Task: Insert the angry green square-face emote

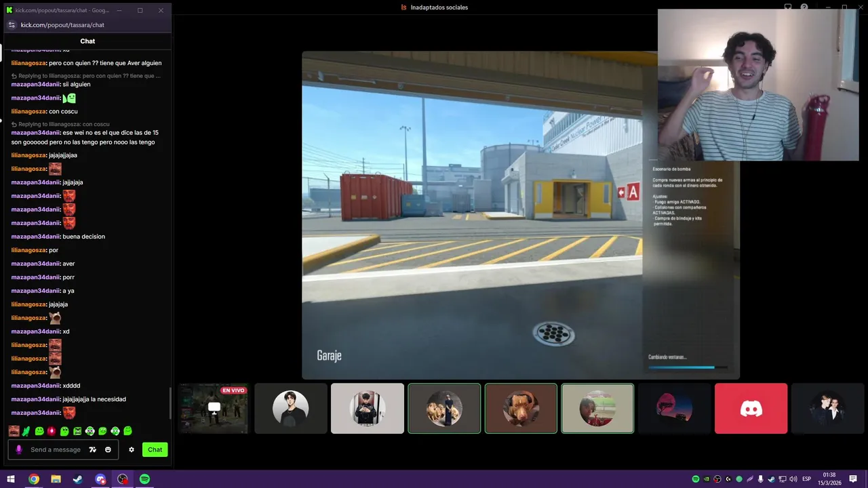Action: click(x=77, y=430)
